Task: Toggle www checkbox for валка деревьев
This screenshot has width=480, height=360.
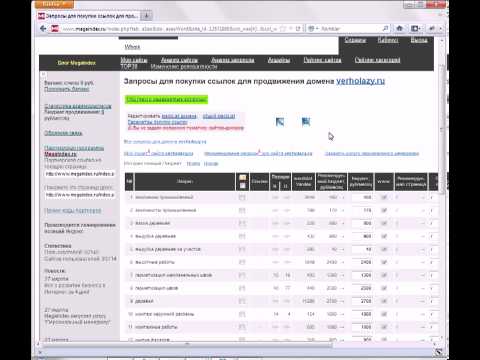Action: 384,223
